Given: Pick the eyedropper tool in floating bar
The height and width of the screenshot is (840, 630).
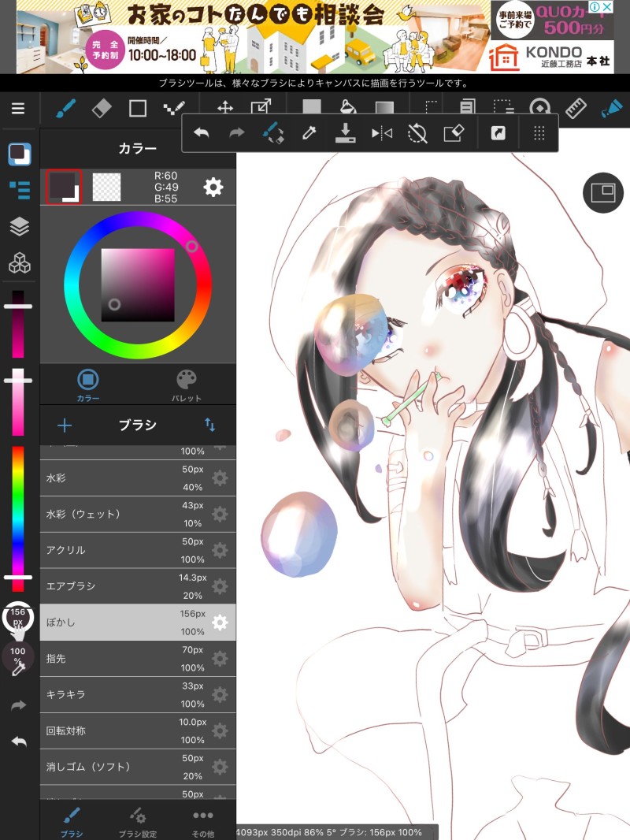Looking at the screenshot, I should pyautogui.click(x=309, y=133).
